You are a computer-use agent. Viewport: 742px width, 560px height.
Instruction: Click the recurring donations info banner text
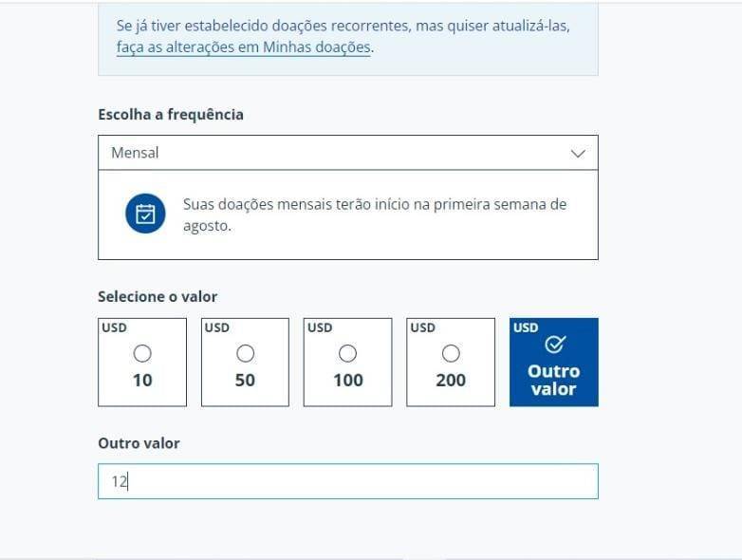click(343, 26)
